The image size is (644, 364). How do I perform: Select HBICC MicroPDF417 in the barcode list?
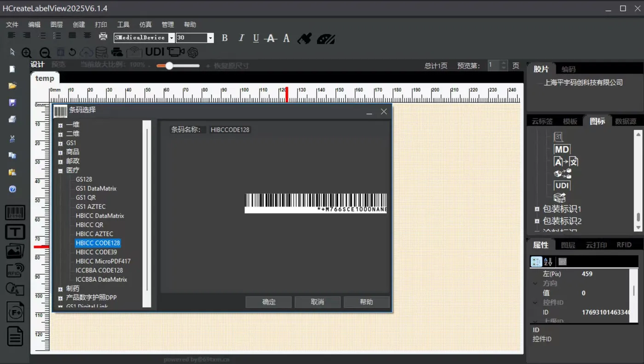click(103, 261)
